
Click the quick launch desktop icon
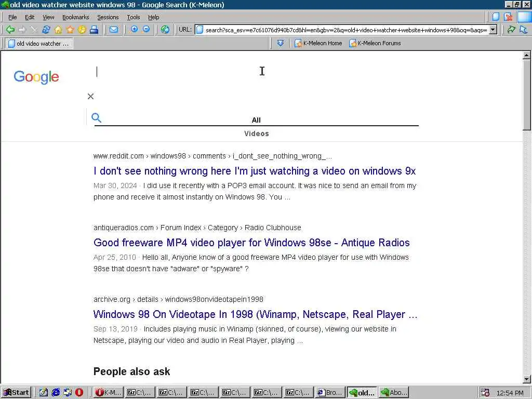click(x=68, y=392)
